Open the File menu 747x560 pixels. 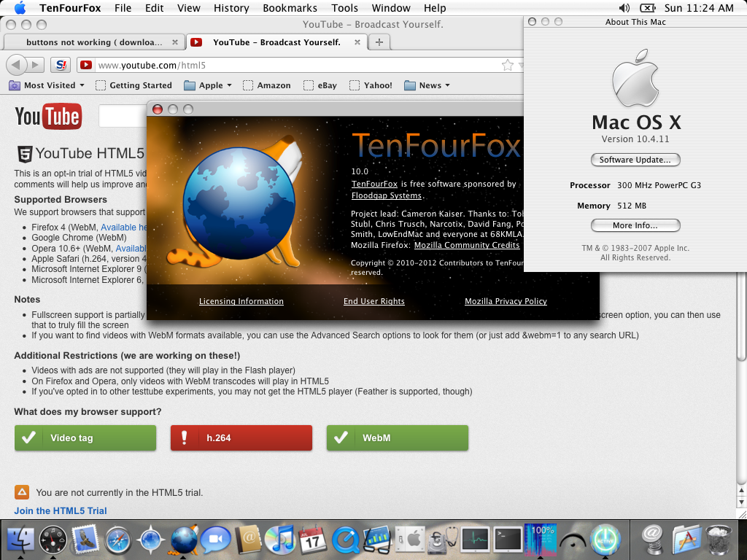pyautogui.click(x=123, y=8)
